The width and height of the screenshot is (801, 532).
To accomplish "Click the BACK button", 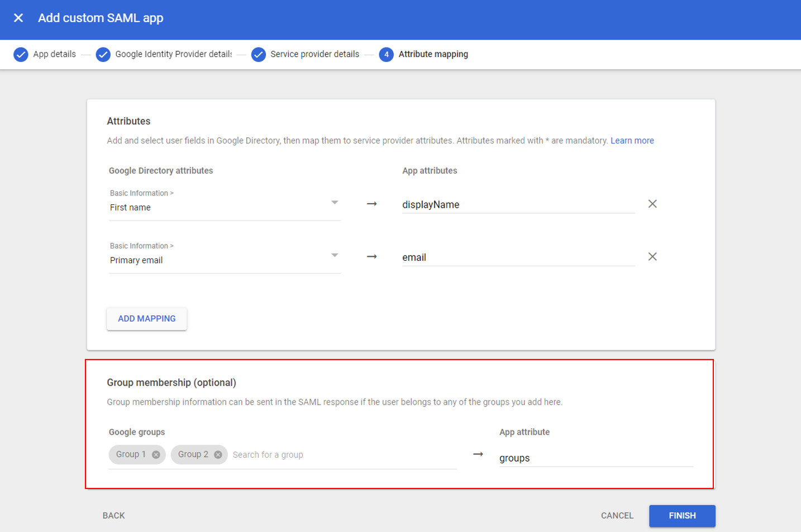I will click(113, 516).
